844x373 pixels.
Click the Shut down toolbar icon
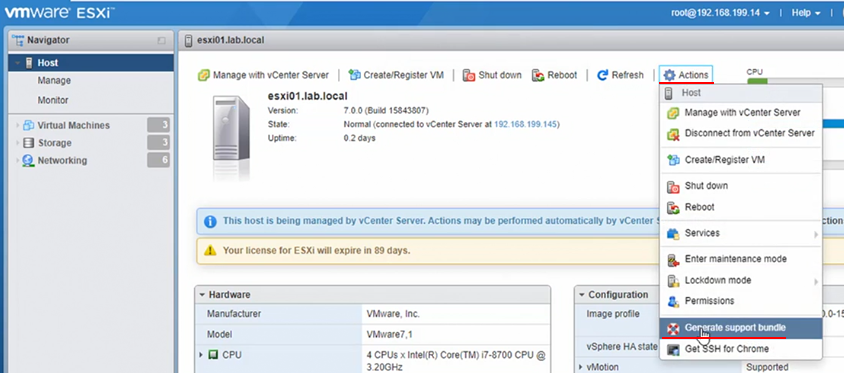click(469, 75)
